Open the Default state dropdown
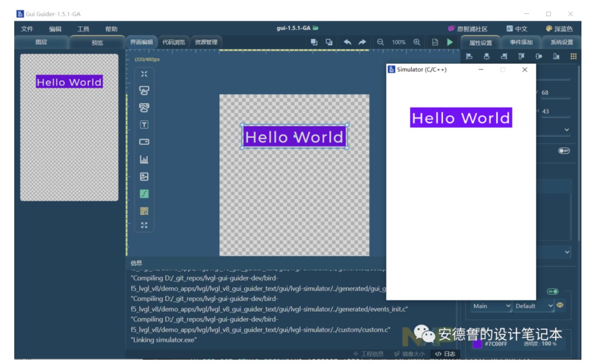Viewport: 600px width, 364px height. (534, 306)
